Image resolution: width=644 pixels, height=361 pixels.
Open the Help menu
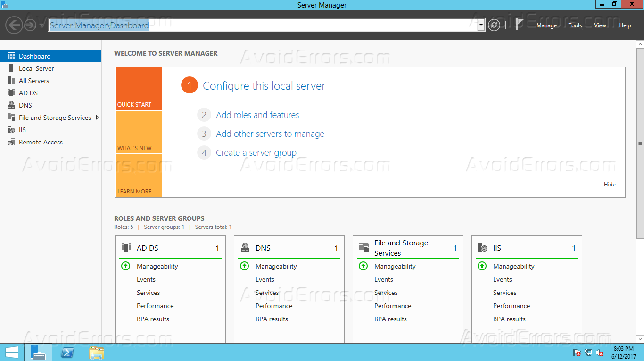coord(625,25)
